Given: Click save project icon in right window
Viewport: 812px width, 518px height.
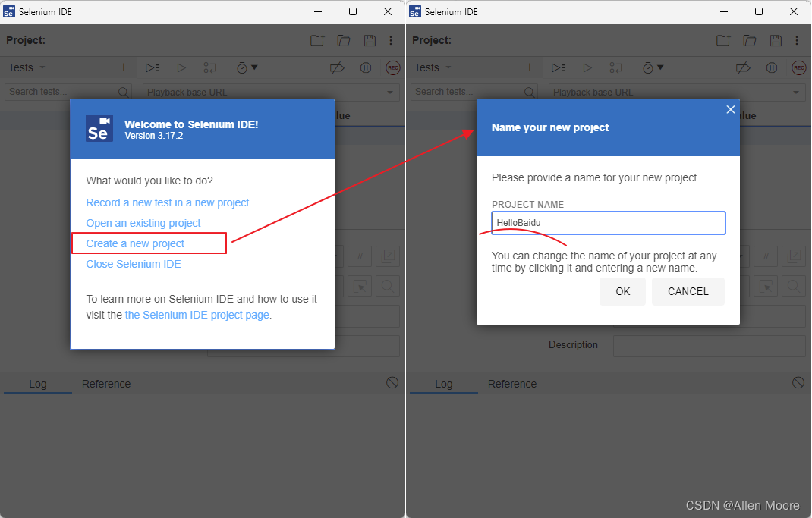Looking at the screenshot, I should 776,40.
